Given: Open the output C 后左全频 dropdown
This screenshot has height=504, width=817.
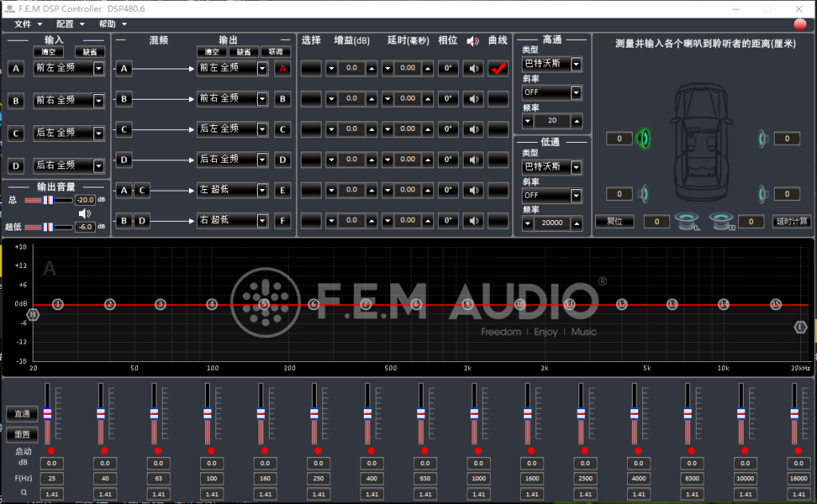Looking at the screenshot, I should [262, 129].
